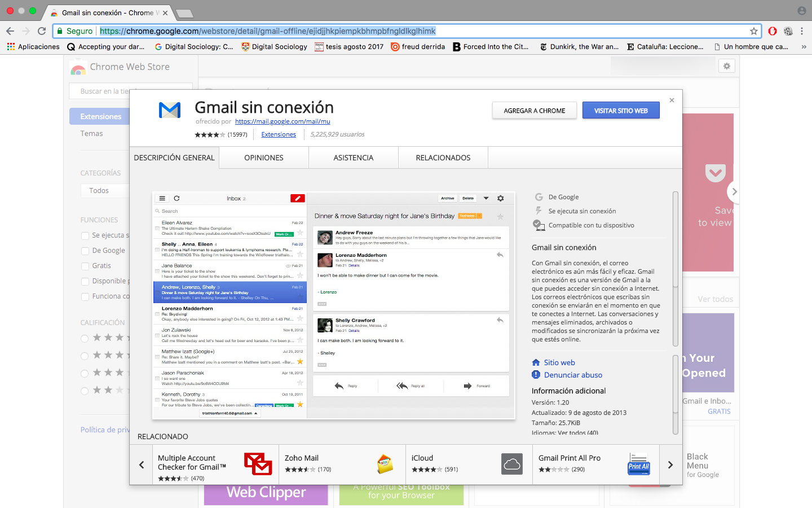Viewport: 812px width, 508px height.
Task: Open the Web Store settings gear icon
Action: 727,66
